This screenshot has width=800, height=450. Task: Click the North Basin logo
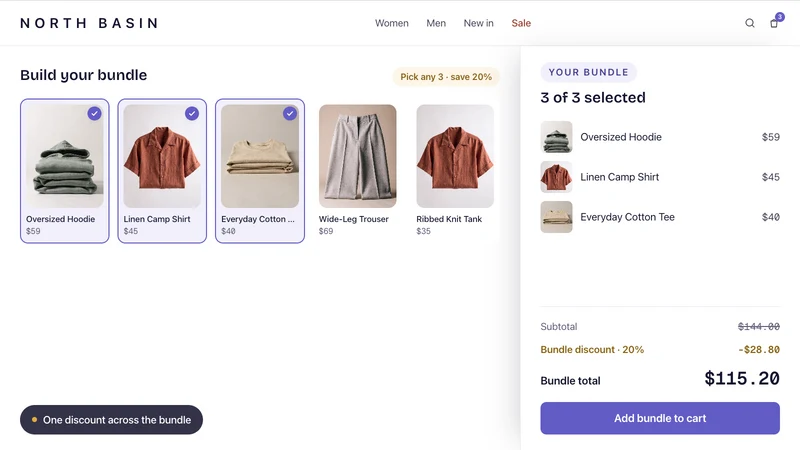point(89,23)
